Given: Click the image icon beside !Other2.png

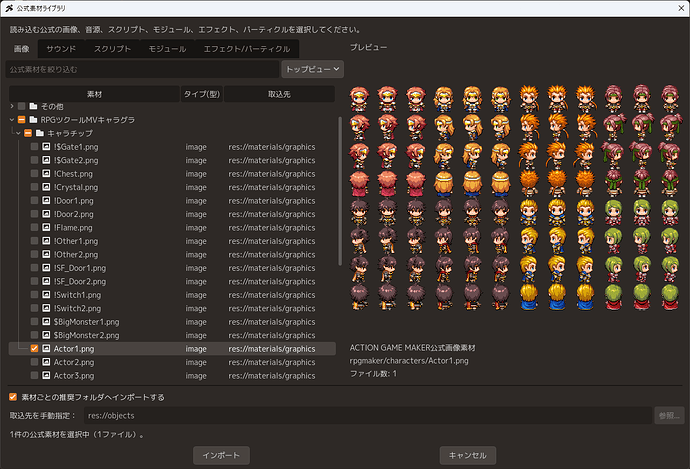Looking at the screenshot, I should tap(46, 254).
